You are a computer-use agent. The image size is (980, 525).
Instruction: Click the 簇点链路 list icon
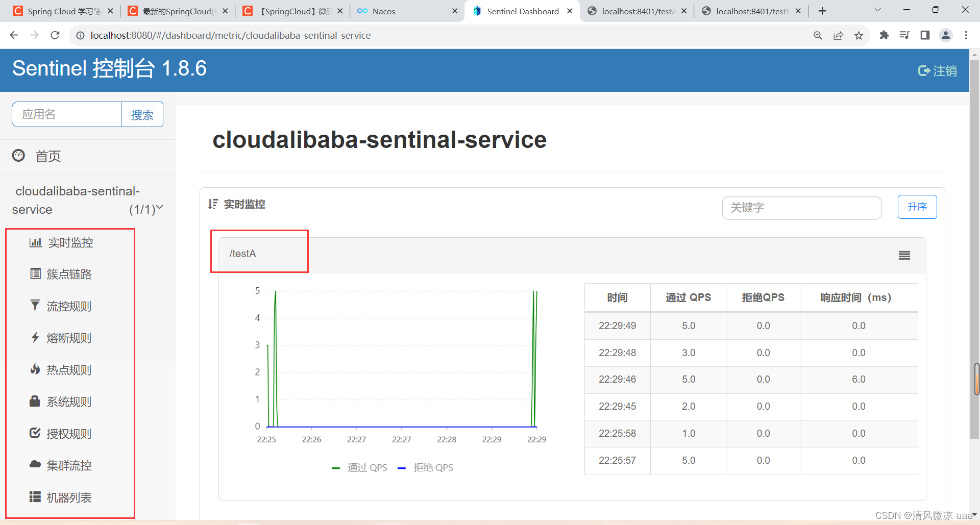tap(35, 274)
